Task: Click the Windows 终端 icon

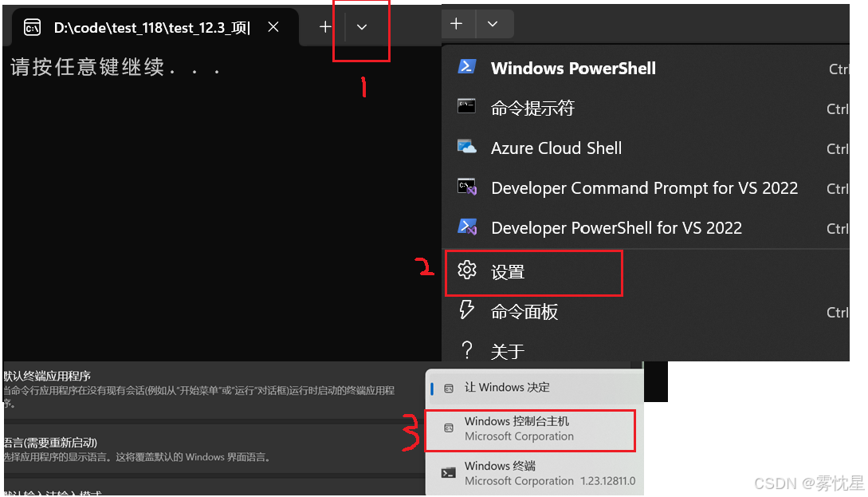Action: coord(449,472)
